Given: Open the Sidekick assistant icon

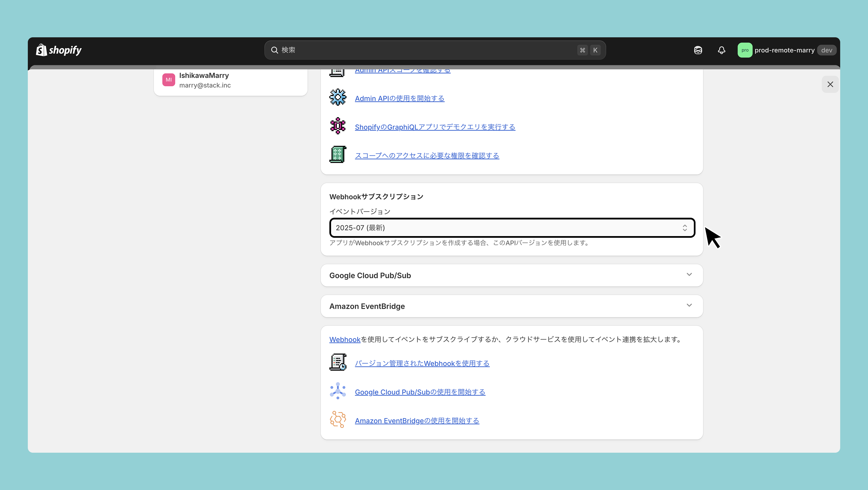Looking at the screenshot, I should point(698,50).
